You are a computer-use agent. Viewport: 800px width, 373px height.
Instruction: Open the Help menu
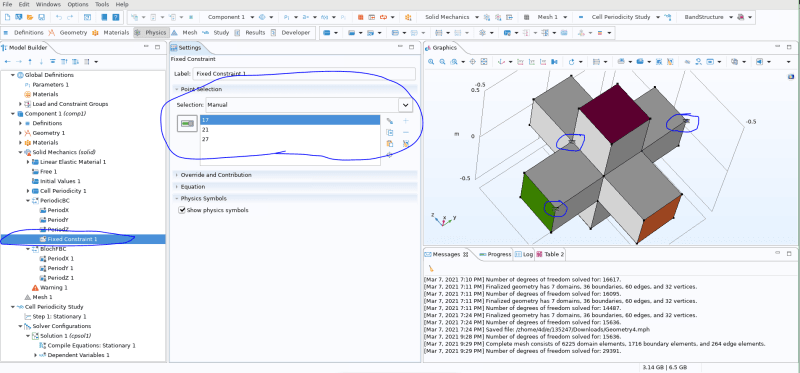point(122,4)
